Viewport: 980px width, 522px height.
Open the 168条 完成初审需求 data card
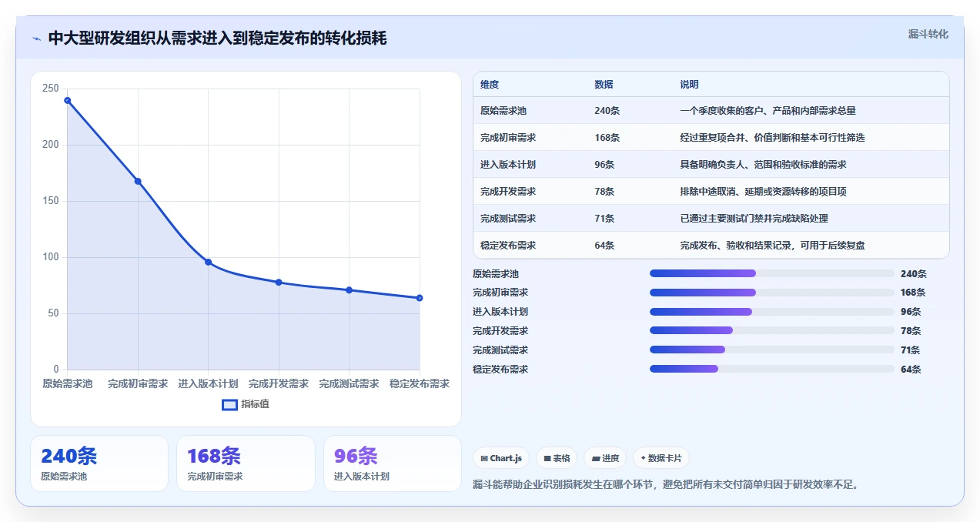click(246, 463)
